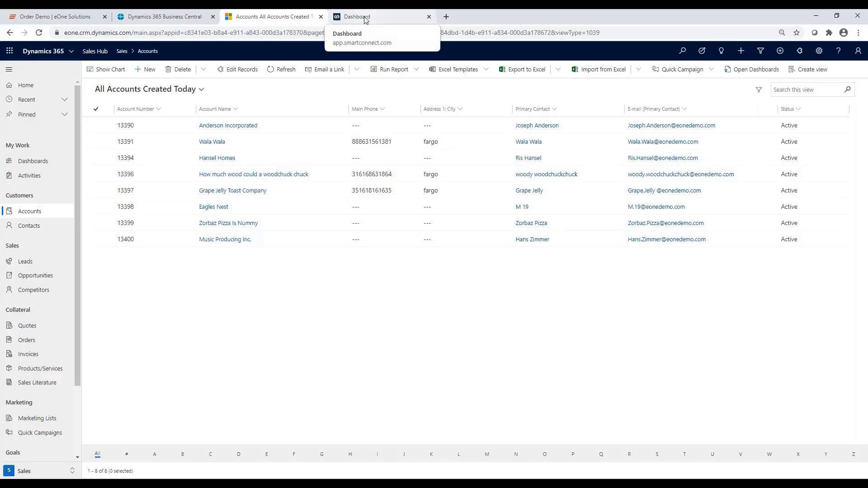
Task: Click the user account icon in the header
Action: (x=858, y=51)
